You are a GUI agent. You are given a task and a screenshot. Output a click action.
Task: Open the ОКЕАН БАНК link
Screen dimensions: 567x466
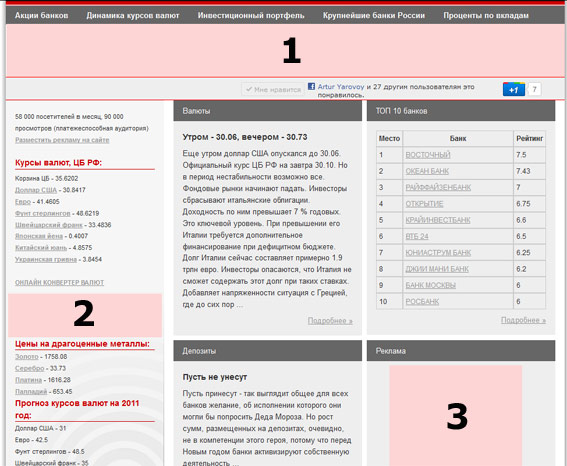427,171
